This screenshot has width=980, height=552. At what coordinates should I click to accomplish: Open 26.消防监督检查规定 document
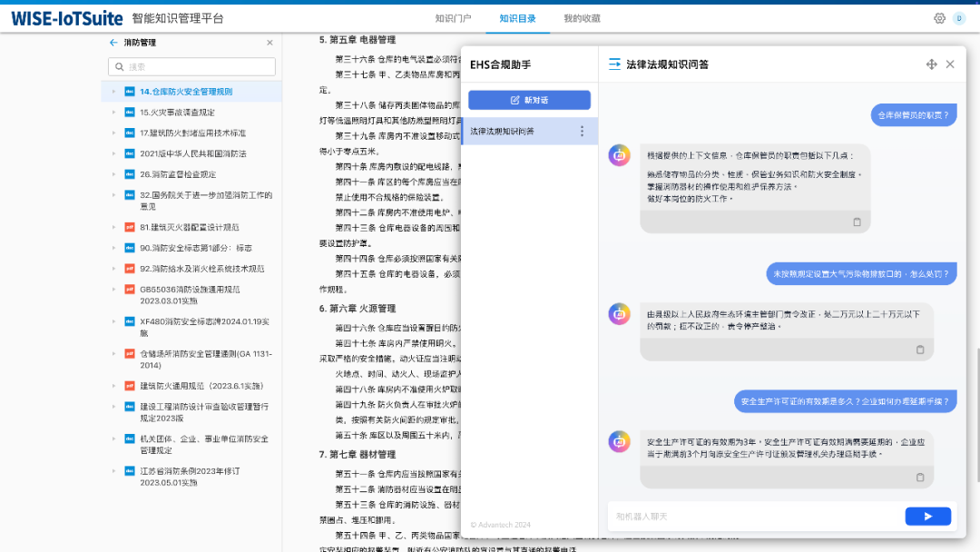pos(178,174)
